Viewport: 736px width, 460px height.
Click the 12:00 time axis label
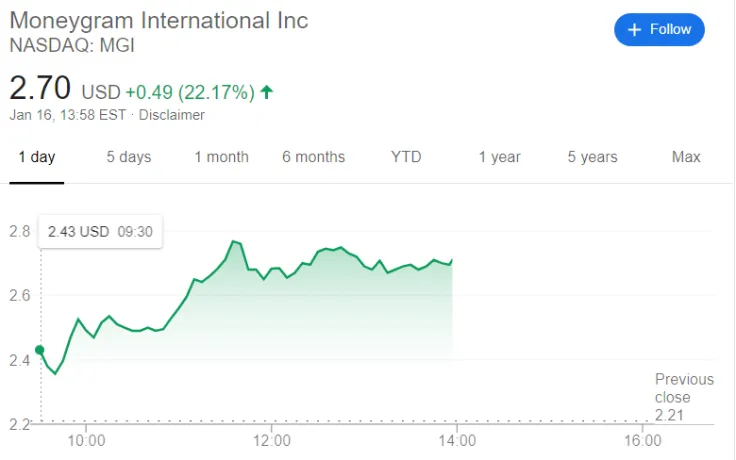(272, 441)
